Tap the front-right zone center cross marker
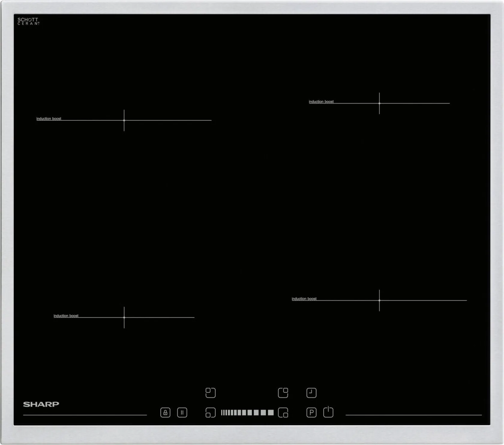 tap(379, 300)
